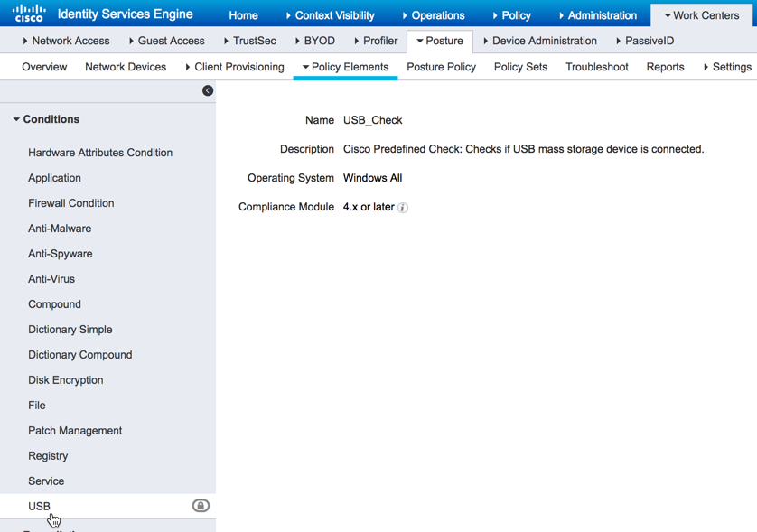
Task: Open Device Administration submenu
Action: [x=540, y=41]
